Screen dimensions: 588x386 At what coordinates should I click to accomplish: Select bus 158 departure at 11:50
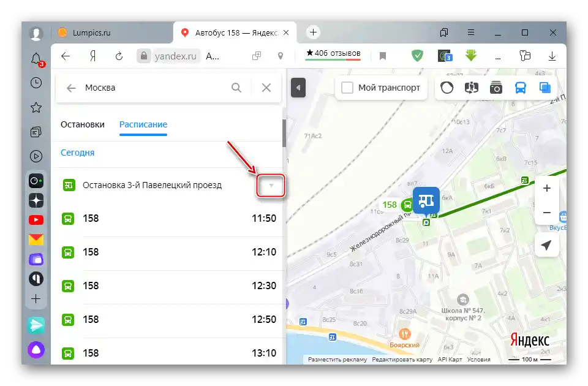point(169,218)
